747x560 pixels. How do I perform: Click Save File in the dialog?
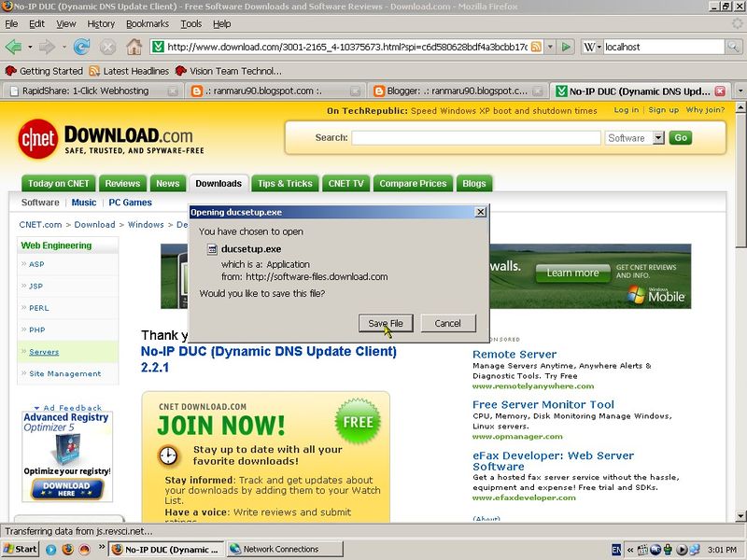[386, 323]
